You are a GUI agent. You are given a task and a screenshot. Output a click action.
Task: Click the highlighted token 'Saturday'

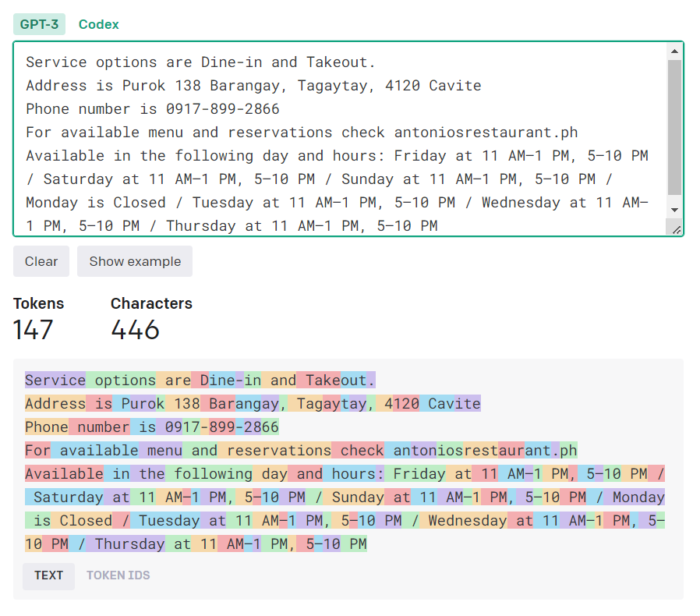pos(64,497)
